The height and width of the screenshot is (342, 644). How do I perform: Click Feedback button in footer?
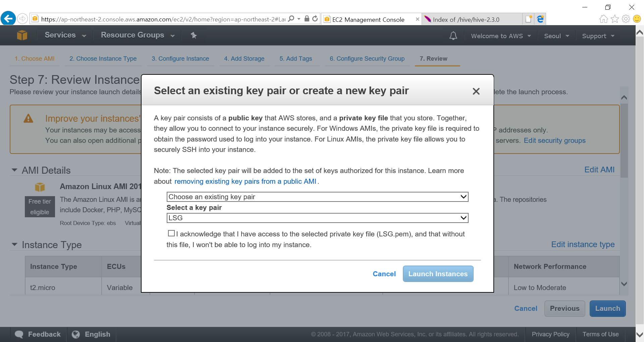tap(39, 334)
